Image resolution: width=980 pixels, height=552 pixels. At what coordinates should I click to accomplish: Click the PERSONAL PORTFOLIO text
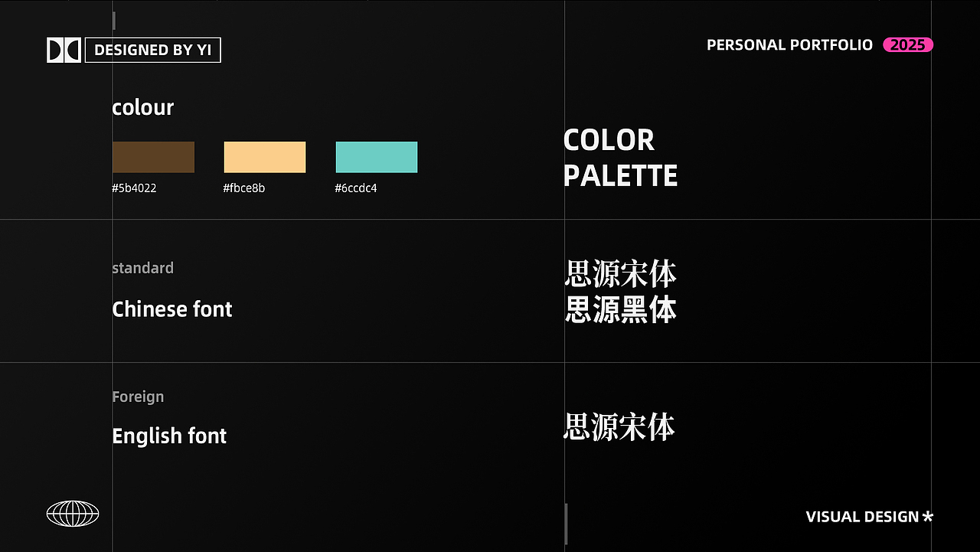[x=789, y=45]
